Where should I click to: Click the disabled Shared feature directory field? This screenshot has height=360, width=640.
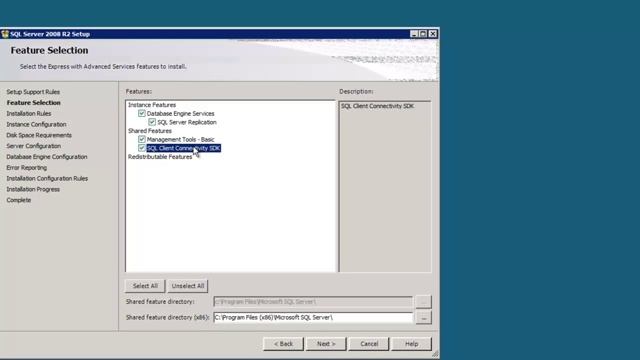313,302
